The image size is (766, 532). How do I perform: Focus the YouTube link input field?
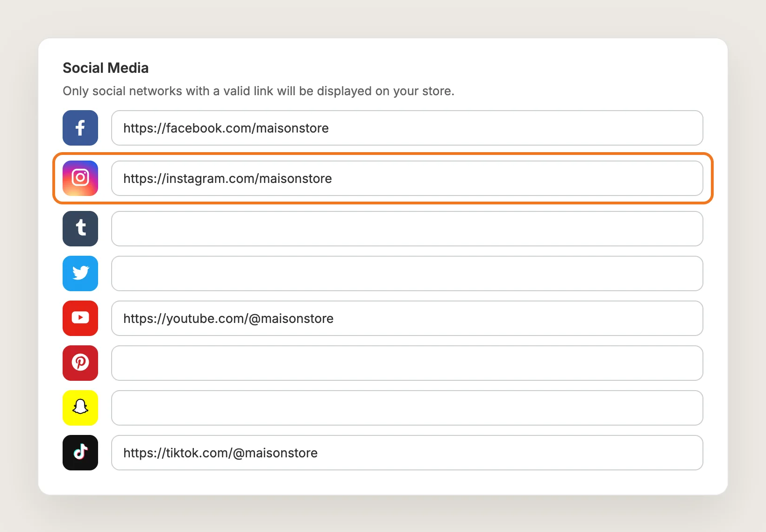click(407, 318)
